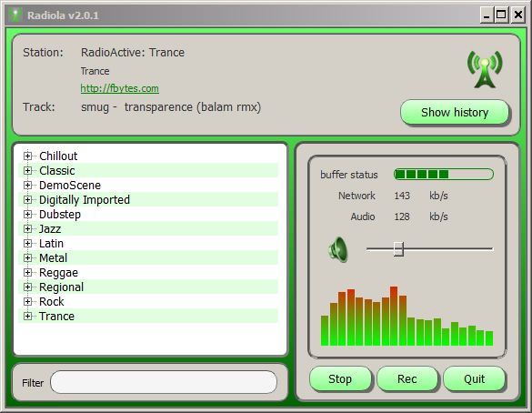Select the Metal genre entry

(x=54, y=258)
